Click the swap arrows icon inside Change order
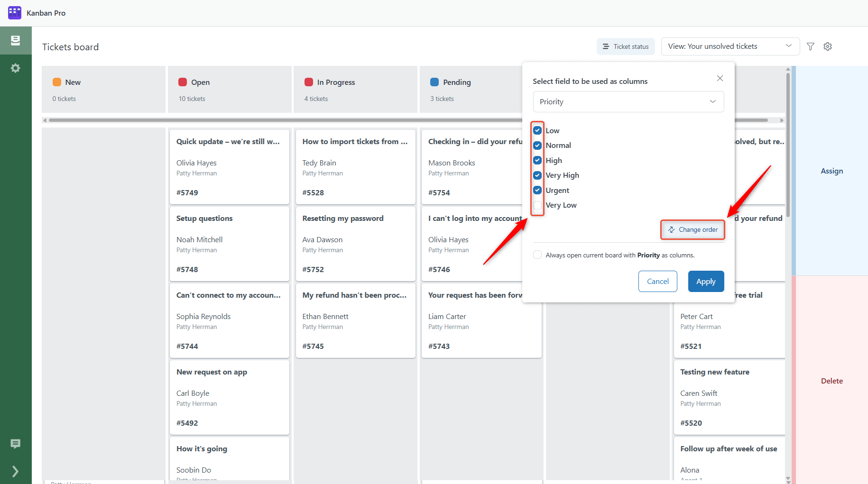This screenshot has width=868, height=484. tap(671, 229)
